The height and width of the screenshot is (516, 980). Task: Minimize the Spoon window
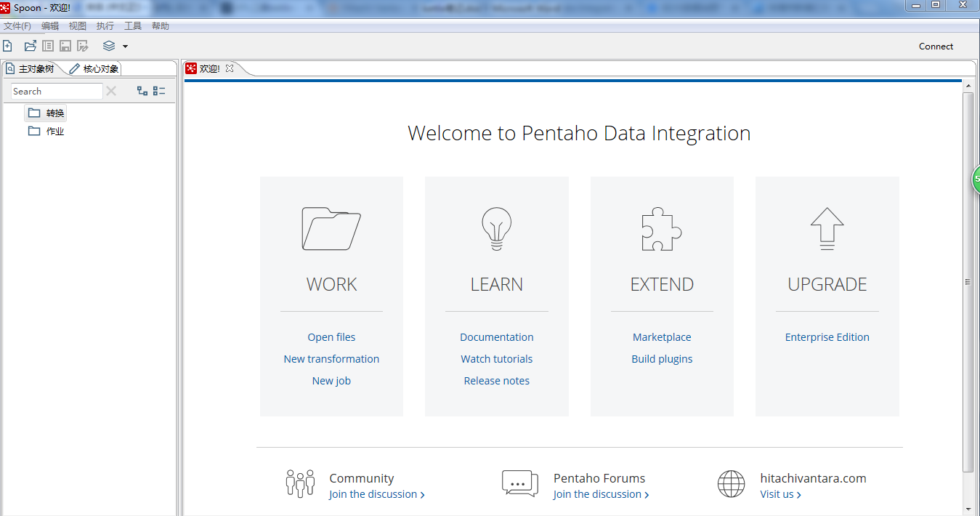[915, 5]
